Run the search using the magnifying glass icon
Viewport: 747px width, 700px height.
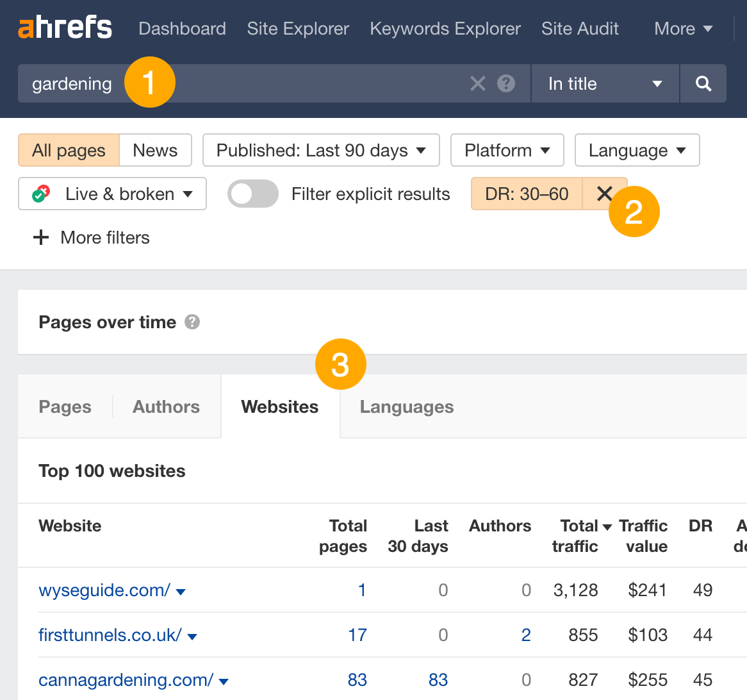coord(703,83)
